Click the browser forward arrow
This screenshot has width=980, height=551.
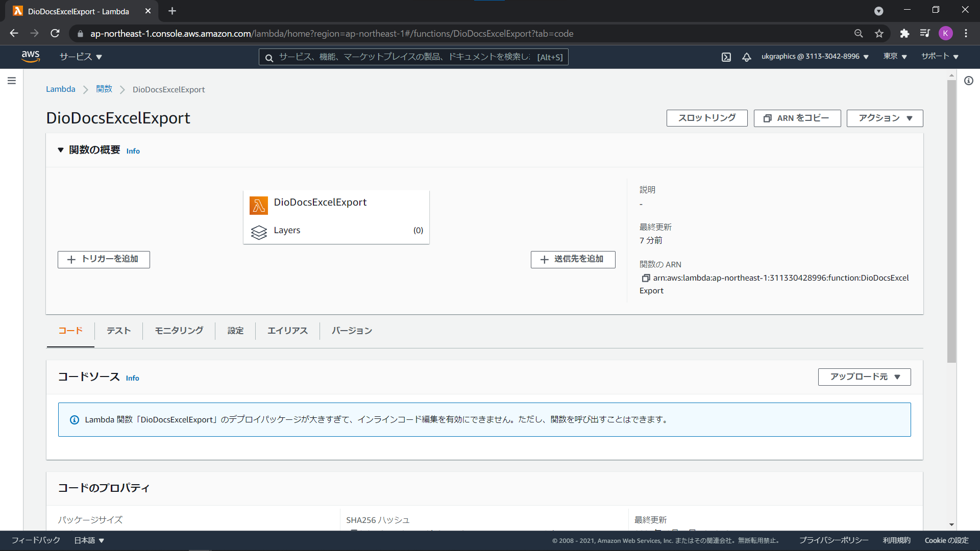[x=34, y=34]
